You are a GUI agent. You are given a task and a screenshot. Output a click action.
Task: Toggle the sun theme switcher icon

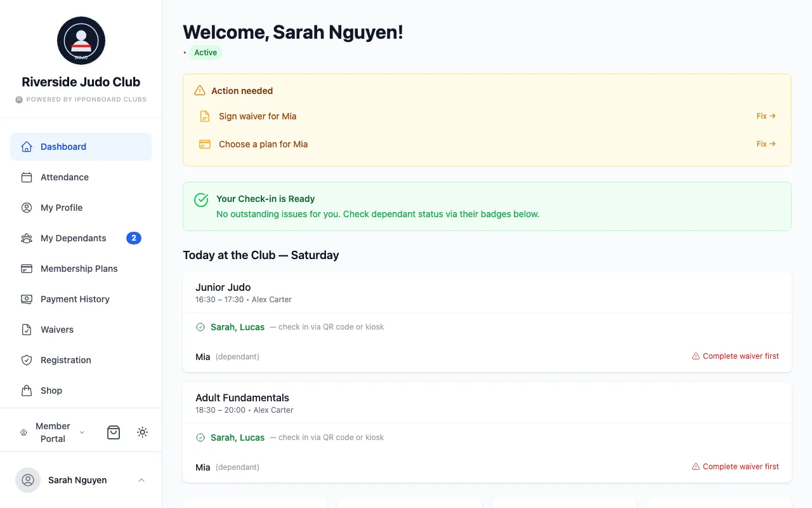click(143, 432)
